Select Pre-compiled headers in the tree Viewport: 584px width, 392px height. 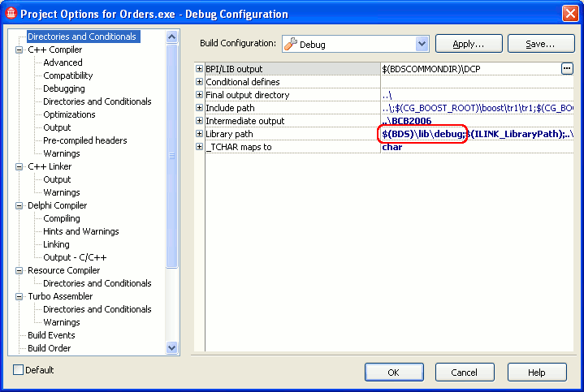click(x=84, y=140)
